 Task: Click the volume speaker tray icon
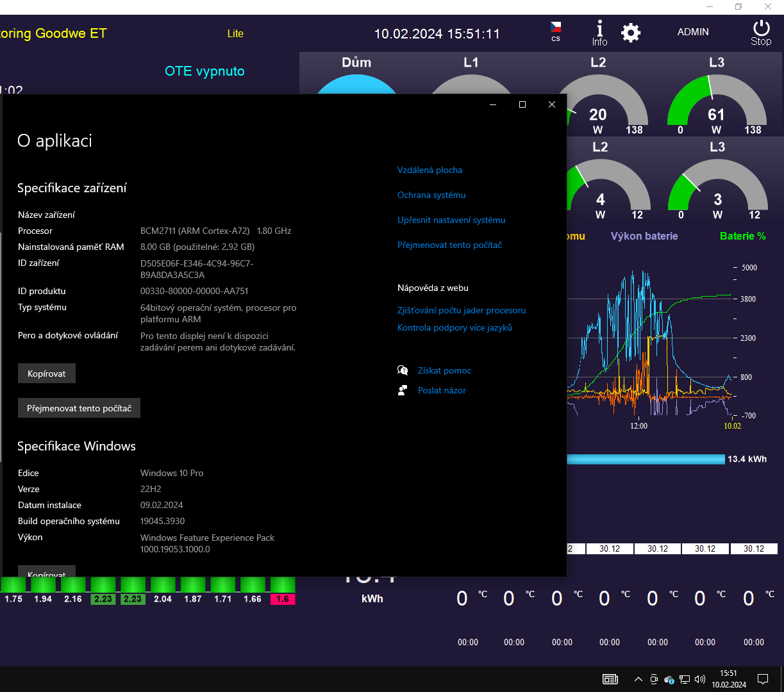click(699, 679)
